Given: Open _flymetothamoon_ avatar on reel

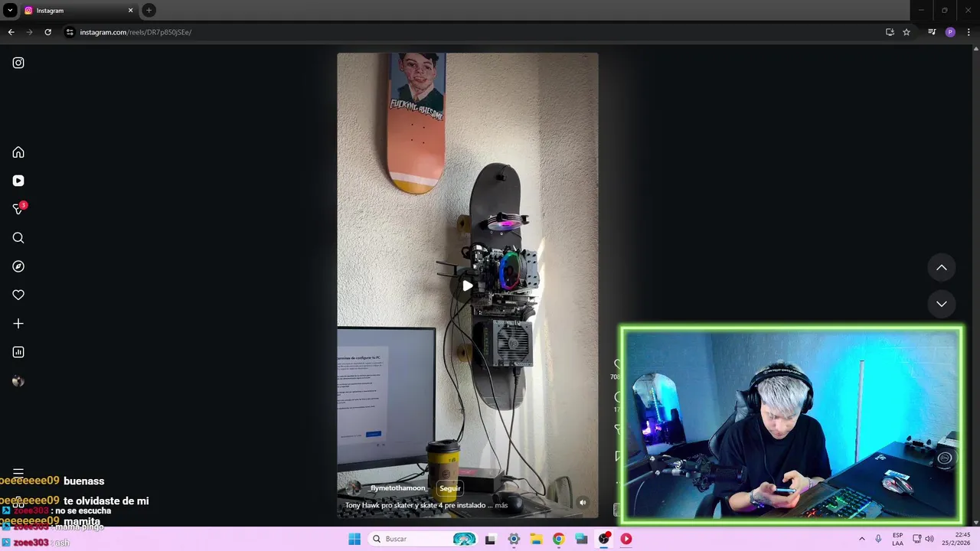Looking at the screenshot, I should (x=354, y=488).
